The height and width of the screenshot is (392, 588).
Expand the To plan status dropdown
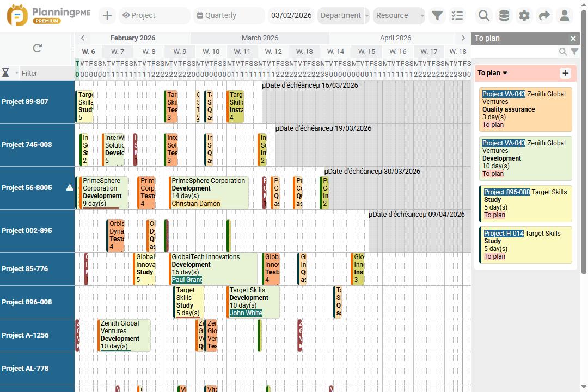[x=492, y=73]
